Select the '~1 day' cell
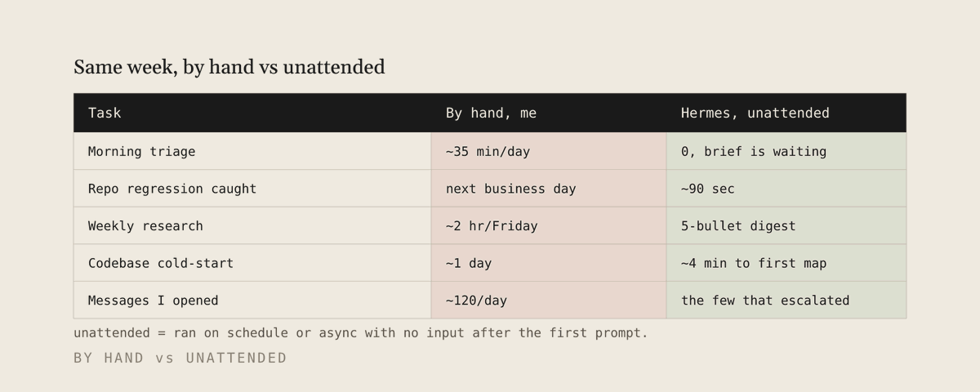This screenshot has height=392, width=980. pyautogui.click(x=549, y=263)
